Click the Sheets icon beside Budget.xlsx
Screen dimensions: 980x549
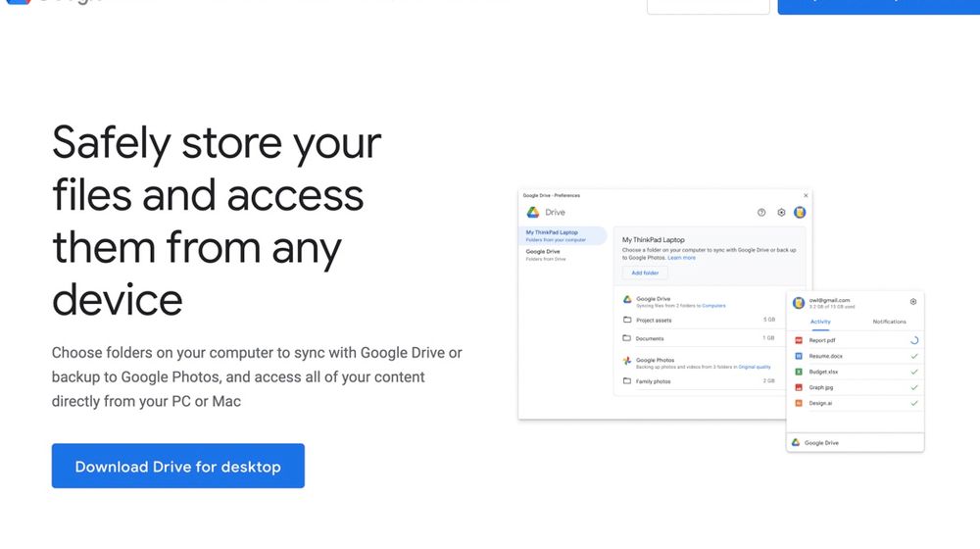coord(798,372)
